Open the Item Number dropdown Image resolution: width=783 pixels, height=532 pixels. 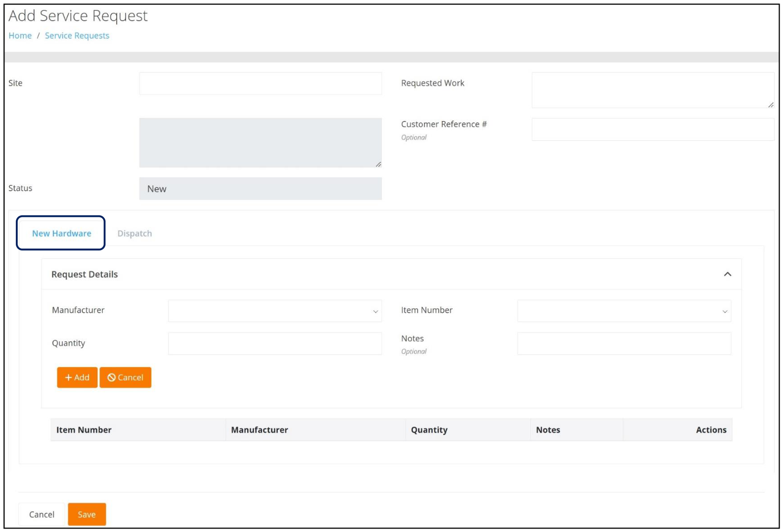point(624,311)
